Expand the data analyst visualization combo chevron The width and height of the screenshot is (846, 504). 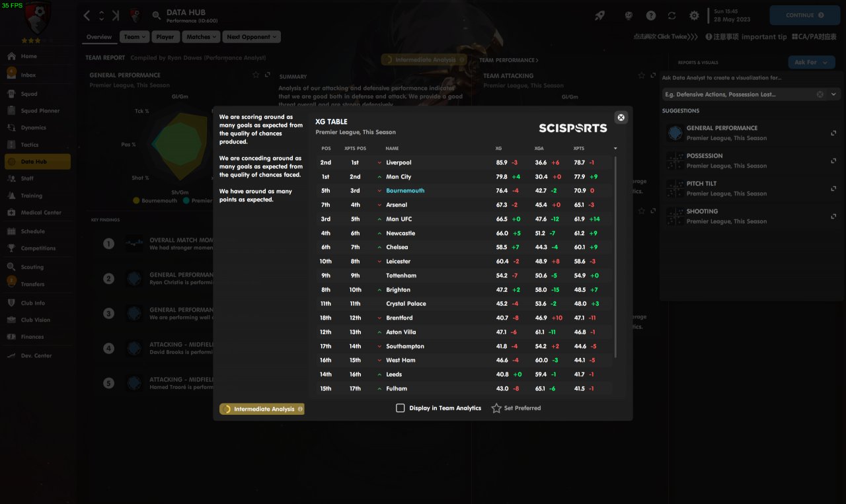coord(833,94)
